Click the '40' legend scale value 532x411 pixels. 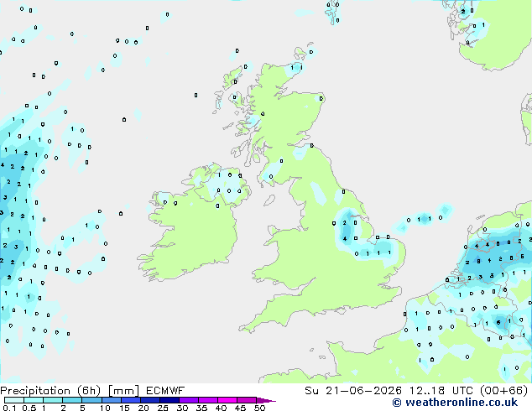pyautogui.click(x=221, y=408)
